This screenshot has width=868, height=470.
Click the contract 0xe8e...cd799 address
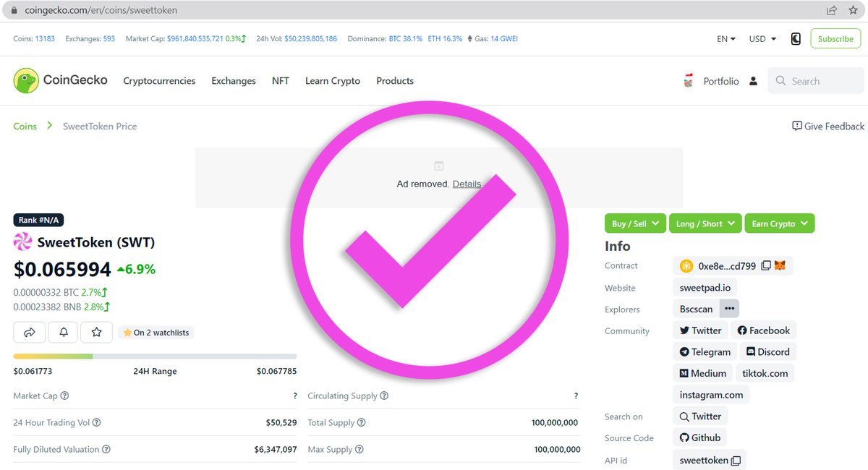pos(727,266)
